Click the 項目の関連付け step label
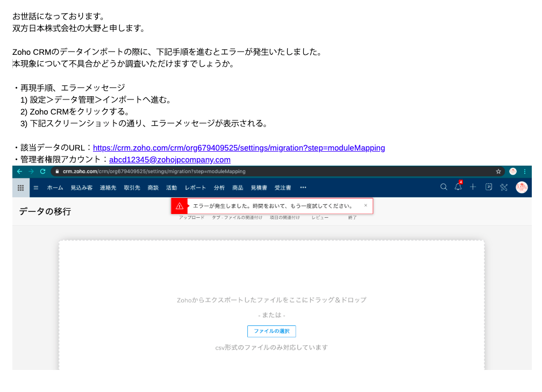Screen dimensions: 542x392 [285, 217]
